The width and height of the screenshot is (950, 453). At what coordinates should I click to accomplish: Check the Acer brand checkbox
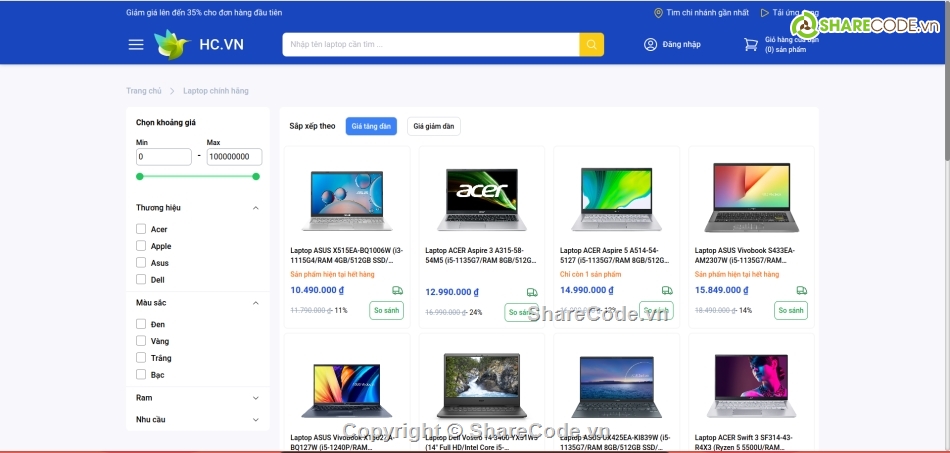point(141,229)
